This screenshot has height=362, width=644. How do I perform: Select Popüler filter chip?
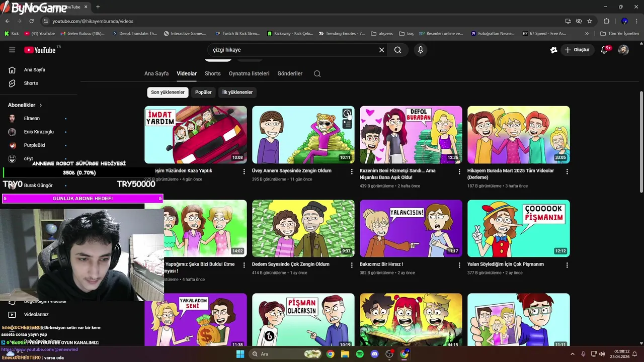point(203,92)
